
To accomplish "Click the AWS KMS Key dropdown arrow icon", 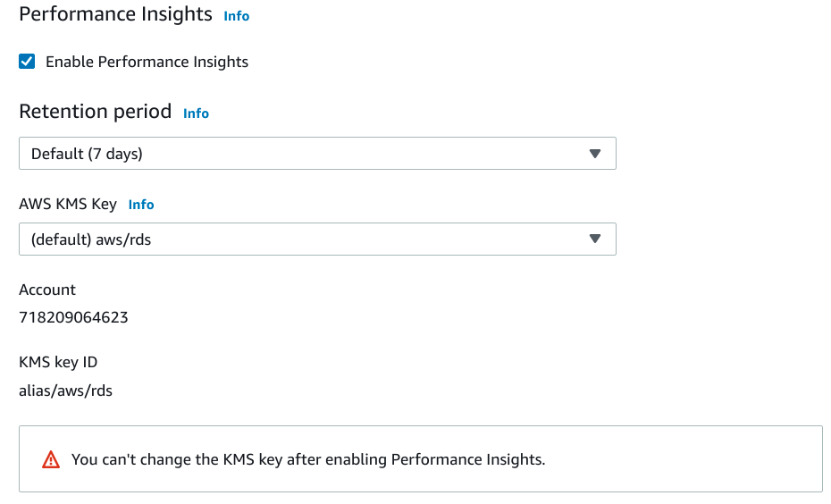I will 595,239.
